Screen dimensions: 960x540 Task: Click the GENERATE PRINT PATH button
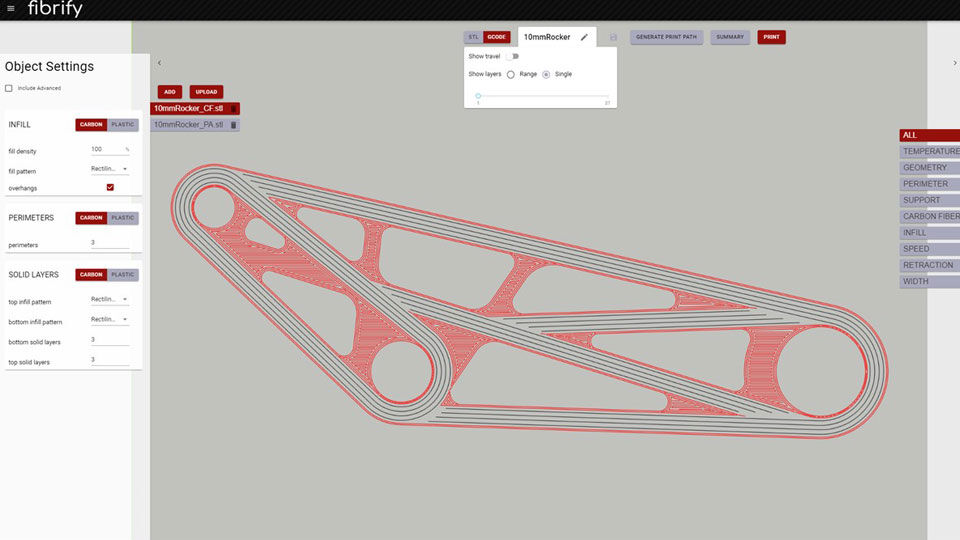[x=666, y=37]
